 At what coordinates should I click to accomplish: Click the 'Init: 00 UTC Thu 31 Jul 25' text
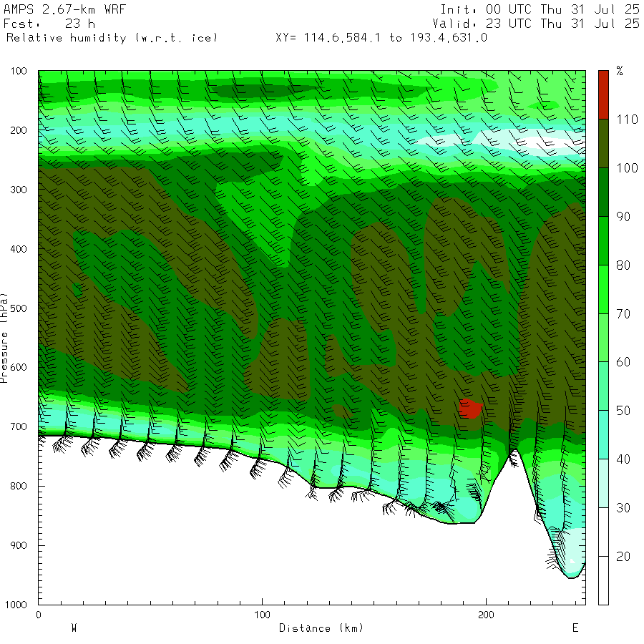coord(540,9)
